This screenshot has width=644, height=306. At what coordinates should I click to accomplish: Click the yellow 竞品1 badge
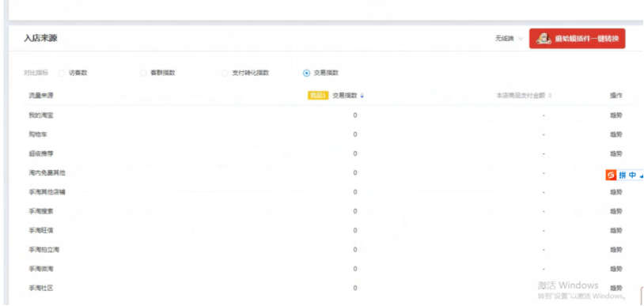[318, 96]
